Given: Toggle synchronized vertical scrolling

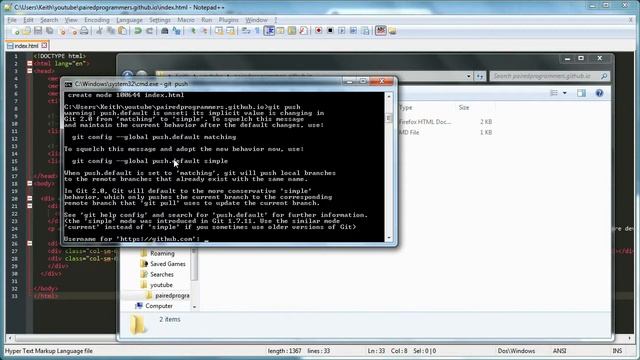Looking at the screenshot, I should click(x=219, y=31).
